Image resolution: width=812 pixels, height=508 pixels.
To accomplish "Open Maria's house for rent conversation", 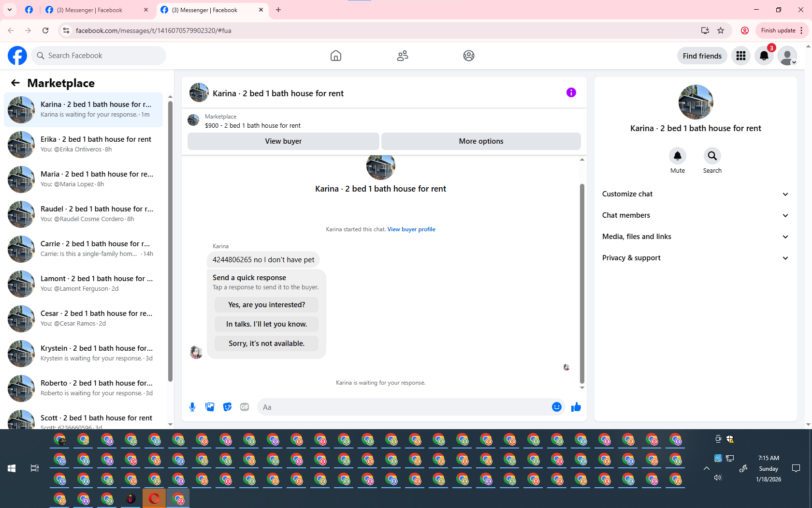I will coord(83,179).
